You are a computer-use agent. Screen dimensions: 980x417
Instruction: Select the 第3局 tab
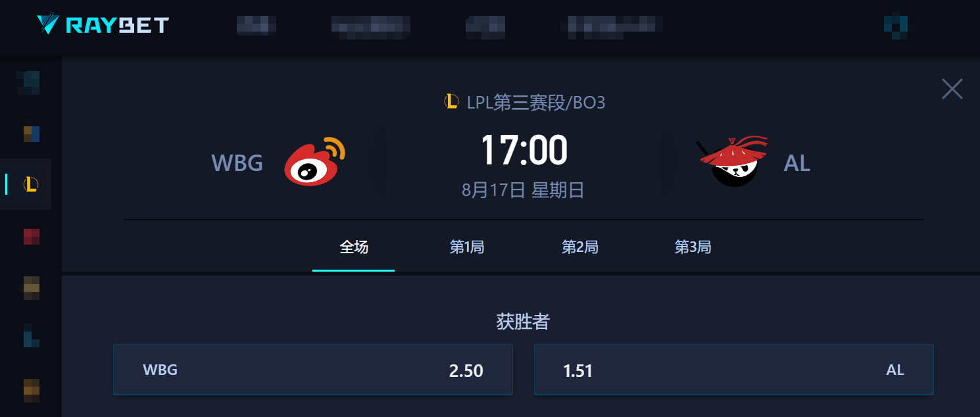693,247
